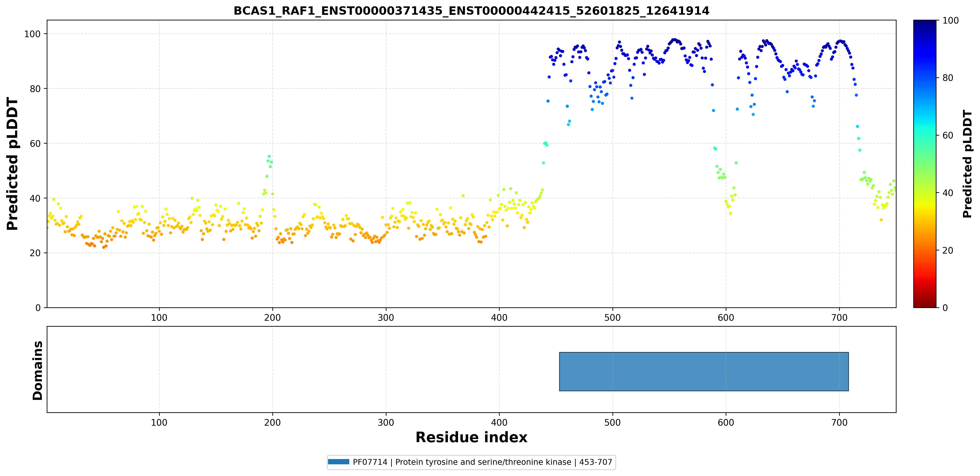
Task: Click the 700 tick under the domains panel
Action: (x=839, y=422)
